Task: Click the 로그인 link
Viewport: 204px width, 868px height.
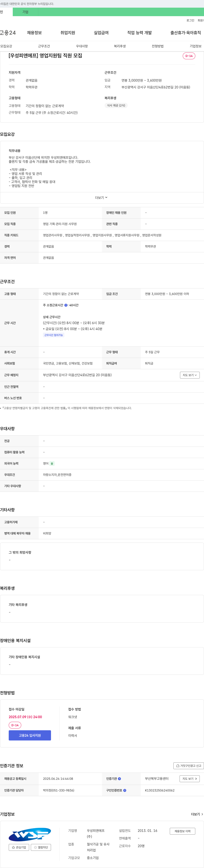Action: [190, 21]
